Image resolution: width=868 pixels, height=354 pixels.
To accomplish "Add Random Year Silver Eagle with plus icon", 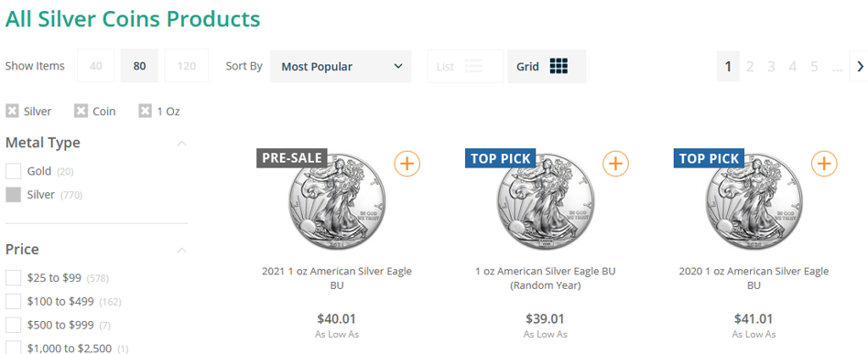I will pyautogui.click(x=615, y=164).
